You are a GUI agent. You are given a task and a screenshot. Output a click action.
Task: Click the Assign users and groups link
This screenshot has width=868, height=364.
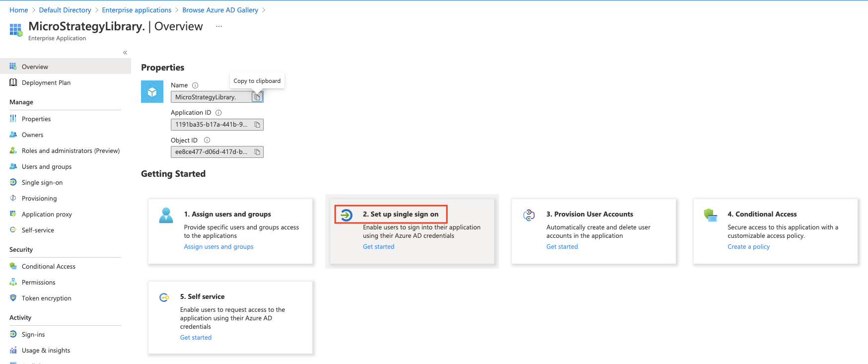point(218,247)
